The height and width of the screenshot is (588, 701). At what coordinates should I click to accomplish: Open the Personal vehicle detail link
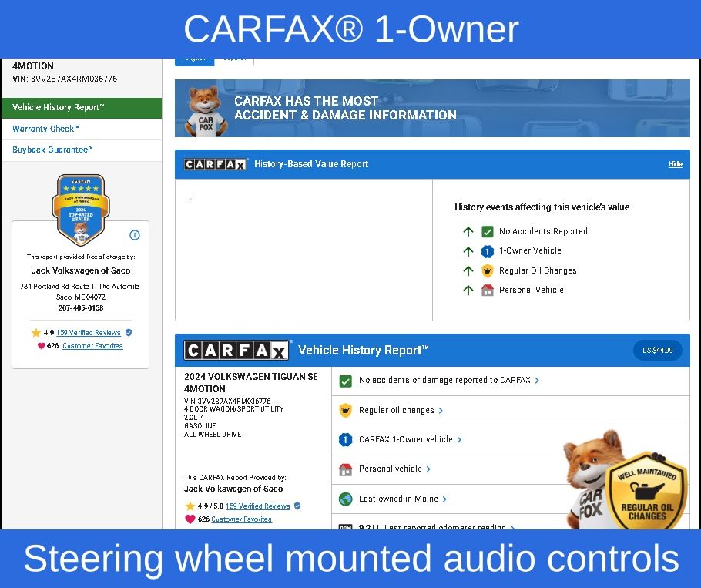click(x=391, y=469)
